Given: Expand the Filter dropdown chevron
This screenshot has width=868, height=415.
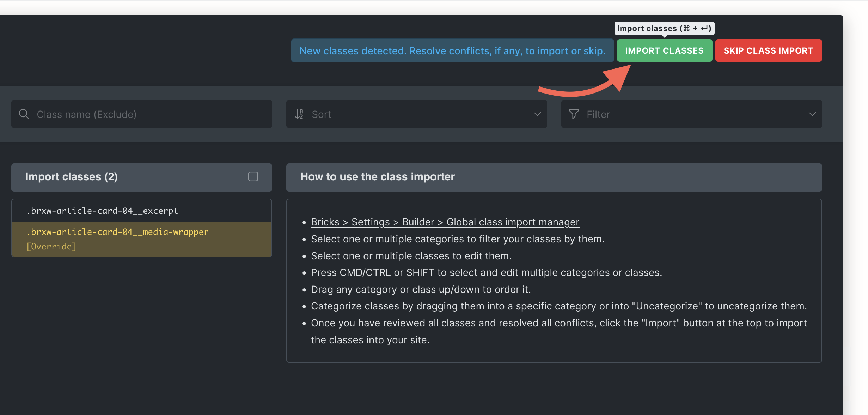Looking at the screenshot, I should tap(812, 114).
